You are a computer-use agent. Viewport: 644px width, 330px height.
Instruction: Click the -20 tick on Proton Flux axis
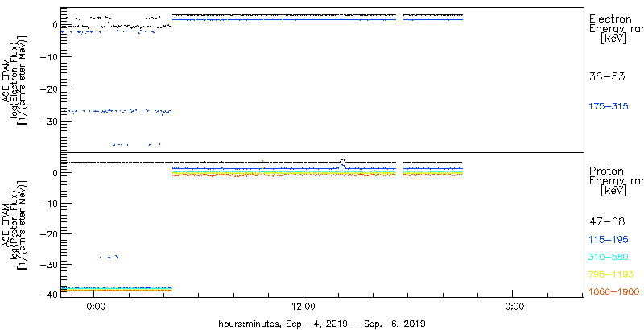click(x=50, y=234)
